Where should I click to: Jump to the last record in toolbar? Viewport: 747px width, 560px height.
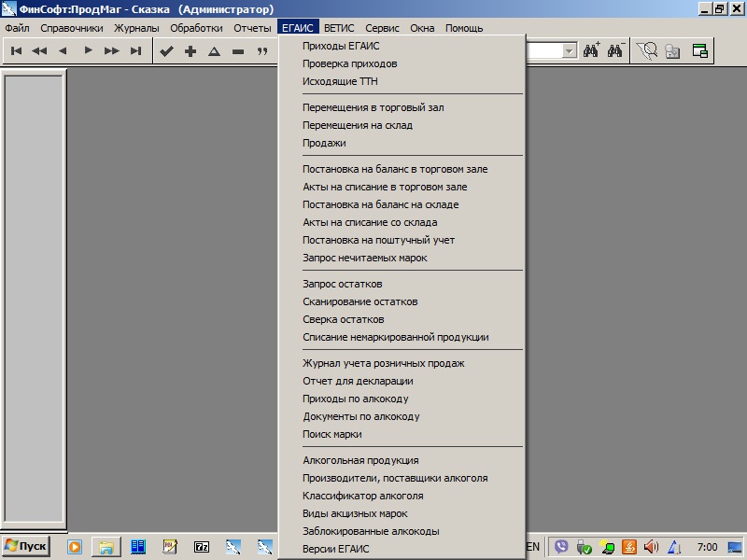tap(135, 51)
